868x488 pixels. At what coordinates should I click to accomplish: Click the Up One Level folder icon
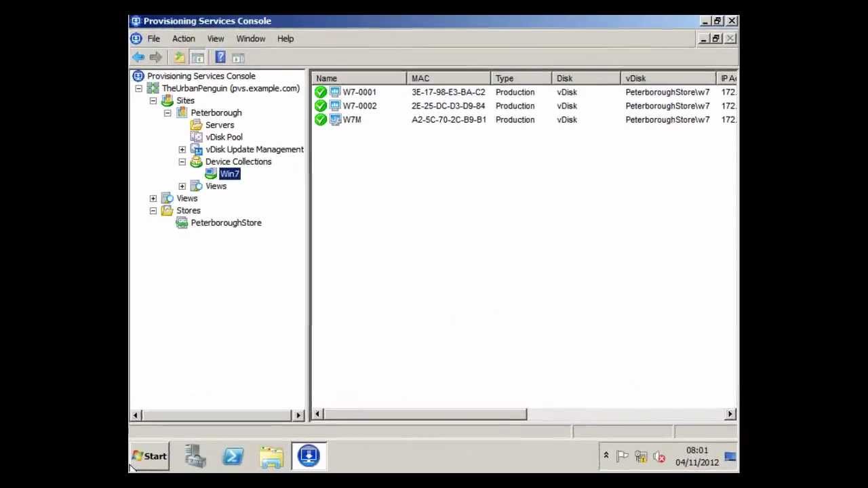click(180, 58)
